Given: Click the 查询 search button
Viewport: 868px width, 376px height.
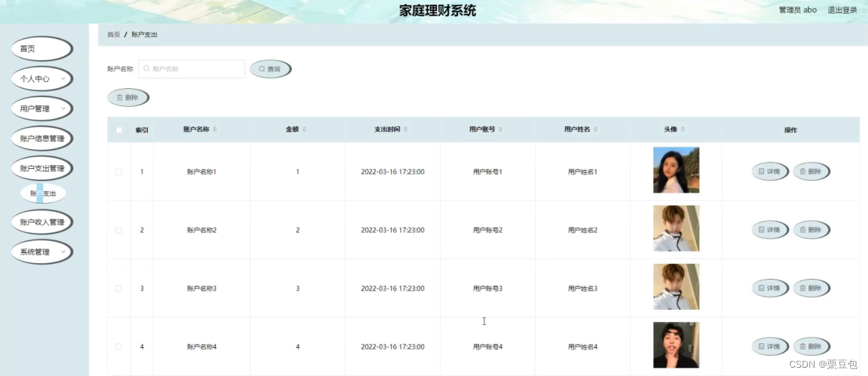Looking at the screenshot, I should tap(270, 69).
